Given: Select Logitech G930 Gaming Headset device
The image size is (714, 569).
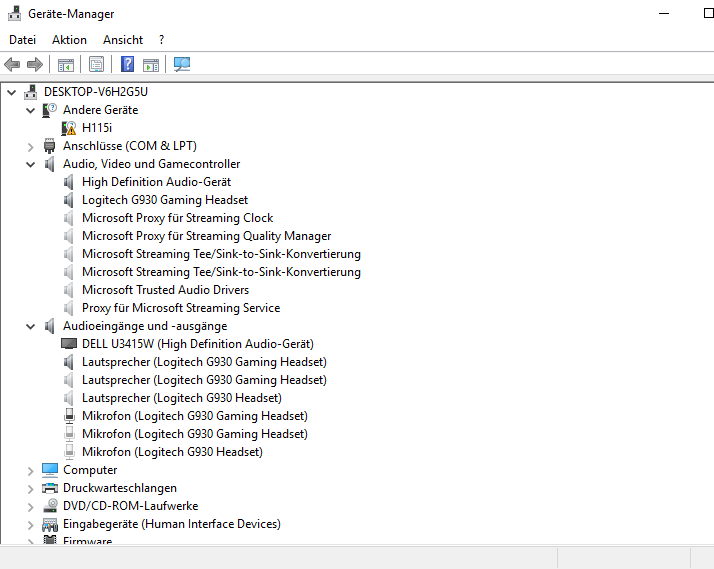Looking at the screenshot, I should click(x=165, y=200).
